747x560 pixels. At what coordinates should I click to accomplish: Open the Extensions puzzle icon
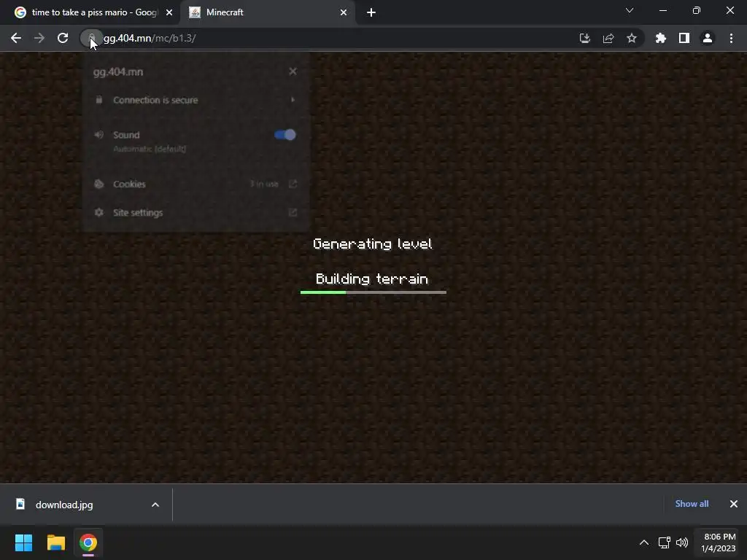tap(660, 38)
